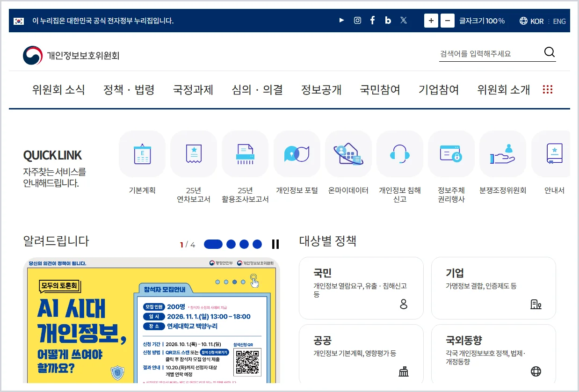Open the 기업 policy card

(x=493, y=288)
